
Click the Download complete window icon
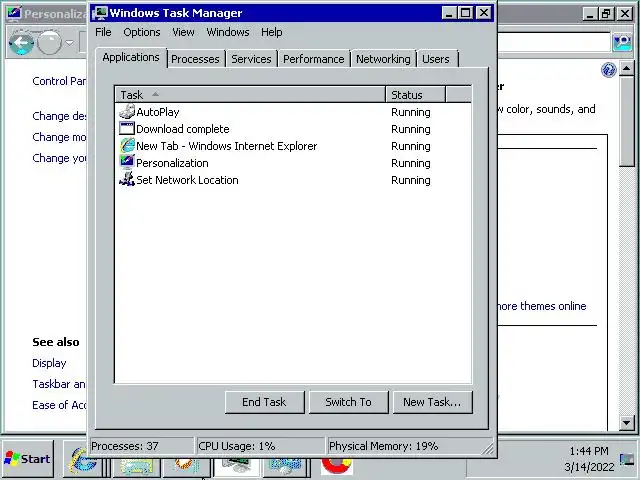(127, 129)
